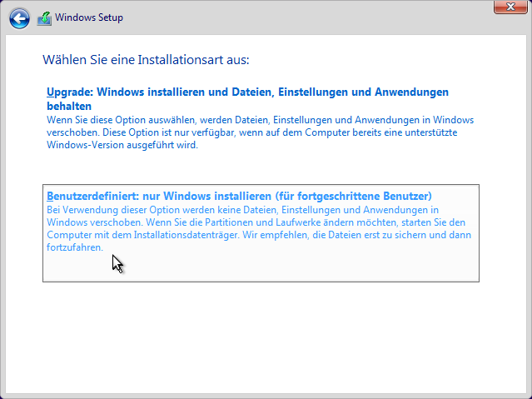Click the custom install description 'Bei Verwendung dieser Option'
This screenshot has height=399, width=532.
259,228
